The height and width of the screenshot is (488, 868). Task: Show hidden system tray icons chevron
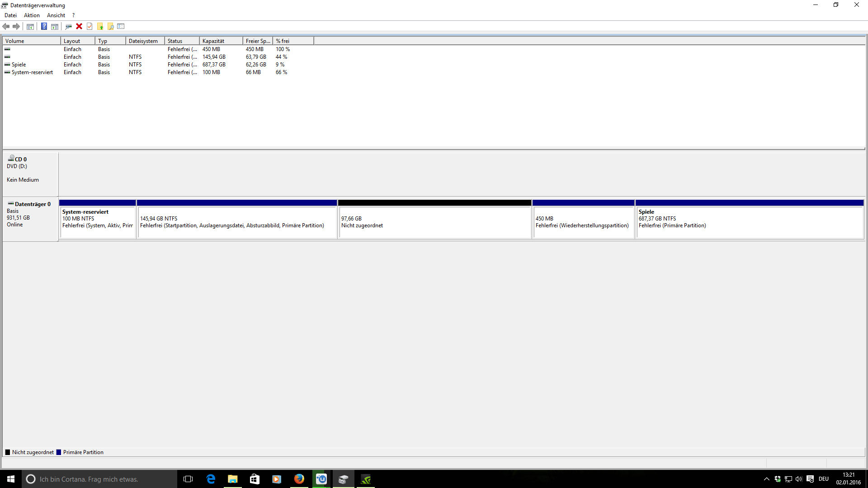766,479
